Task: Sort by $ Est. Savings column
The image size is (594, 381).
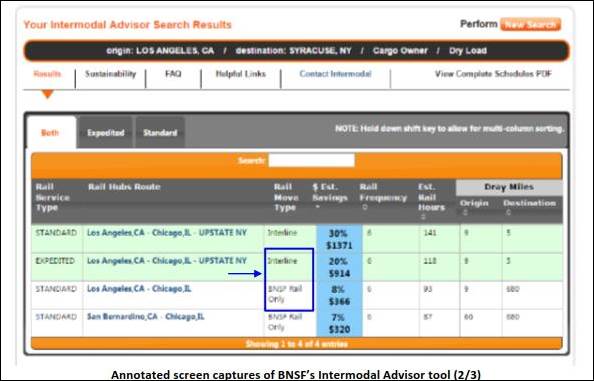Action: coord(330,197)
